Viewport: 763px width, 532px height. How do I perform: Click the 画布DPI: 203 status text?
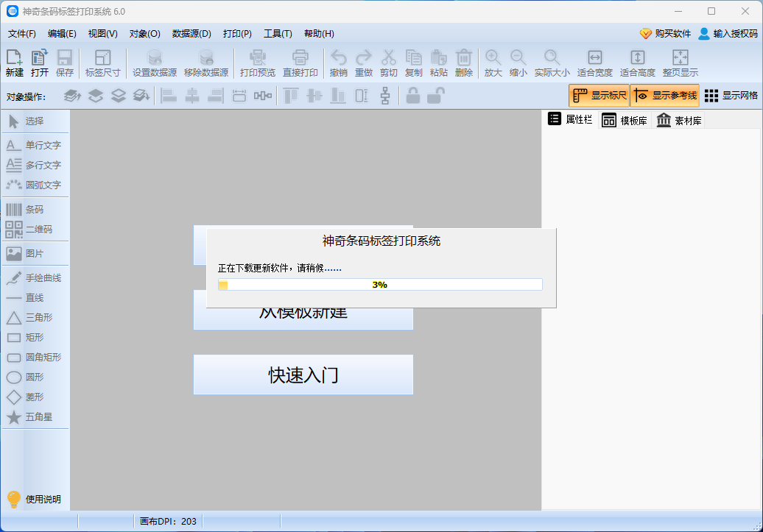tap(169, 521)
